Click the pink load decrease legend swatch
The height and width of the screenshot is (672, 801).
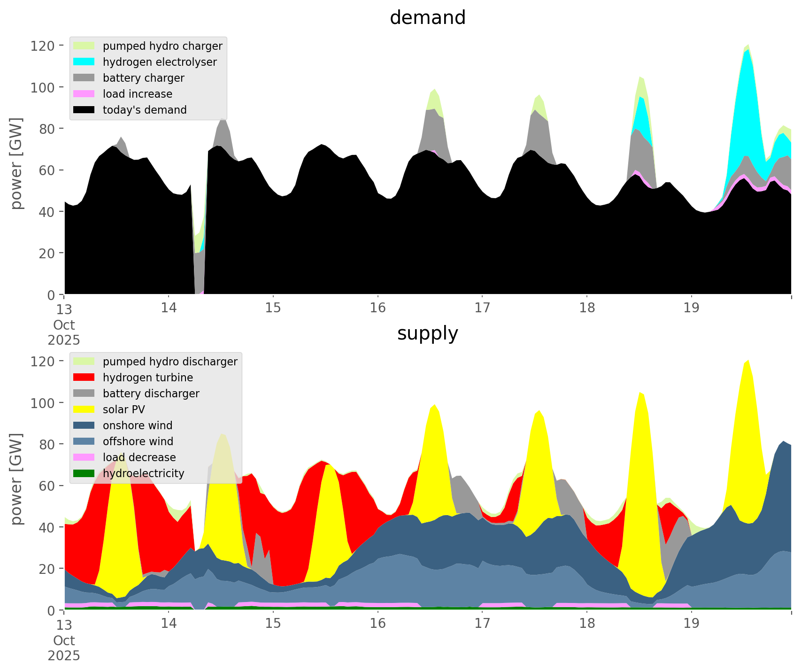coord(84,457)
